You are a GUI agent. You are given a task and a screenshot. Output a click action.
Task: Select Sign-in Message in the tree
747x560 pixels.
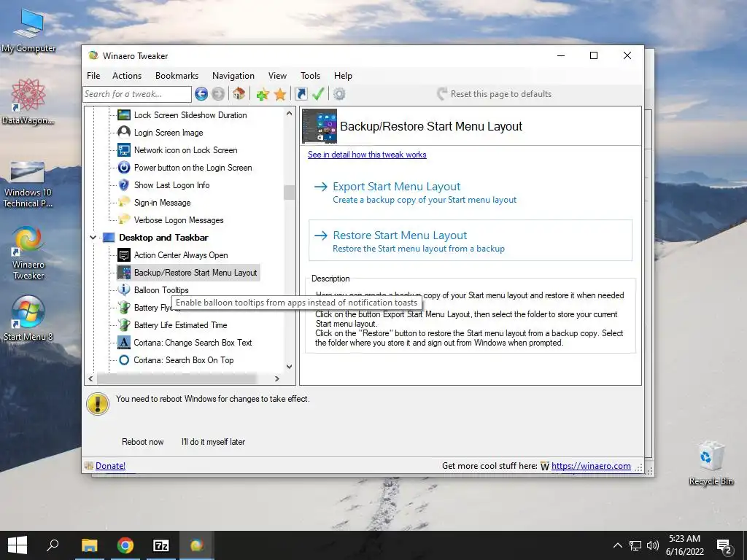(x=162, y=203)
